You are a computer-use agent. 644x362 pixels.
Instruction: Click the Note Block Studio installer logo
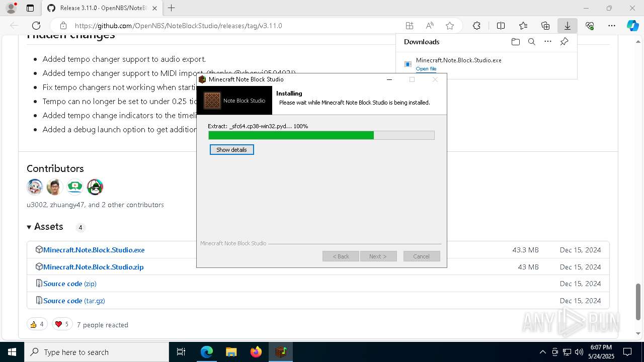click(234, 101)
